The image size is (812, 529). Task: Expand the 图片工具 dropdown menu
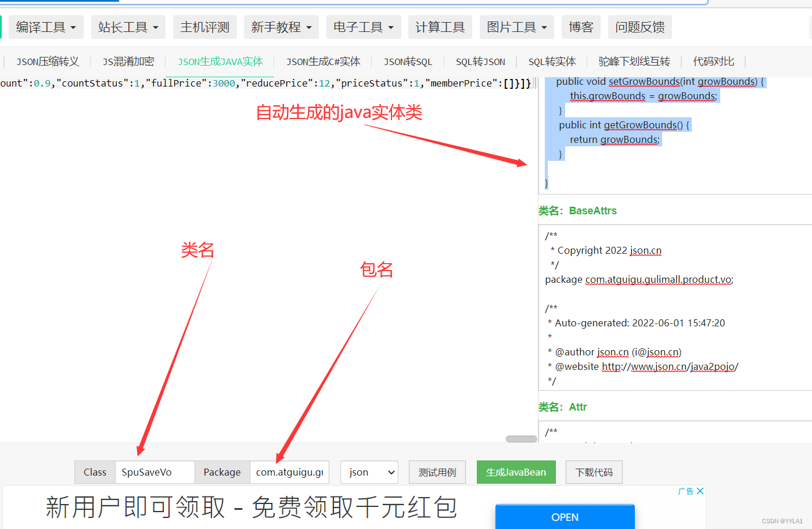point(517,27)
